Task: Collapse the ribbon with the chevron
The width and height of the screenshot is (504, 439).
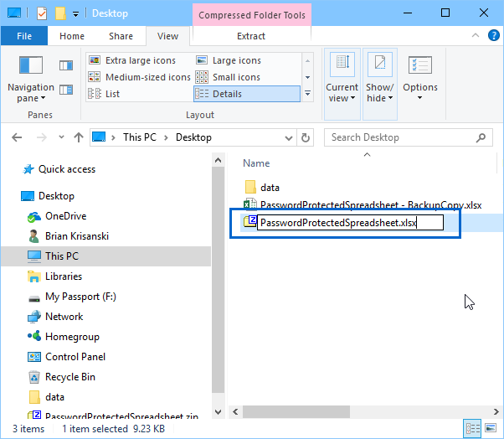Action: click(x=476, y=35)
